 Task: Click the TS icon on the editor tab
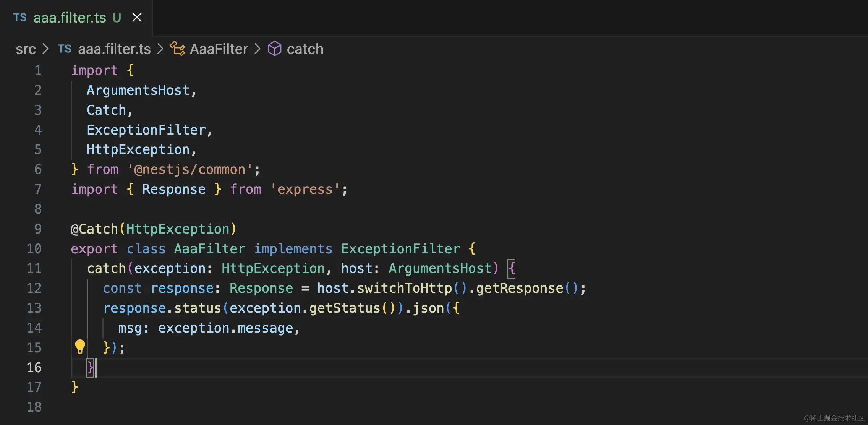[20, 18]
